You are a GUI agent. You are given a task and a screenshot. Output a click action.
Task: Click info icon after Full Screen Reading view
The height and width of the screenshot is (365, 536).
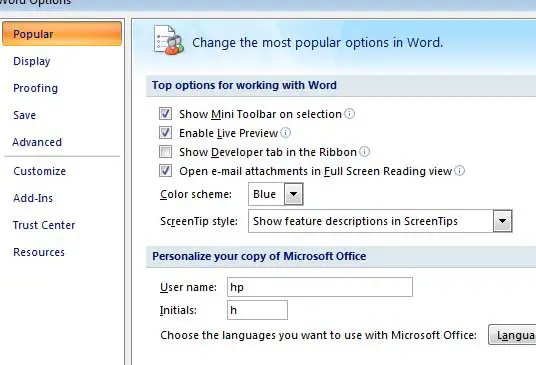point(460,171)
